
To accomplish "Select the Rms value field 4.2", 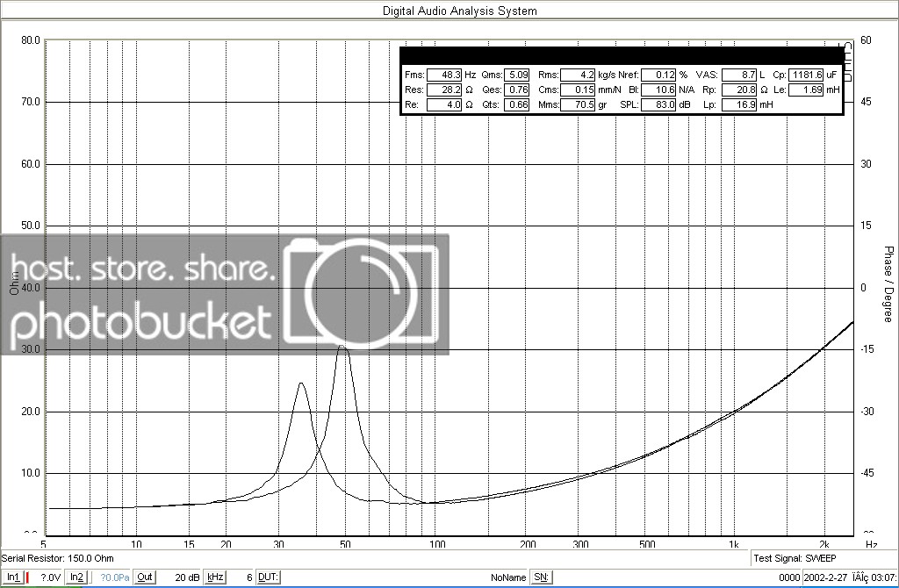I will pyautogui.click(x=578, y=75).
